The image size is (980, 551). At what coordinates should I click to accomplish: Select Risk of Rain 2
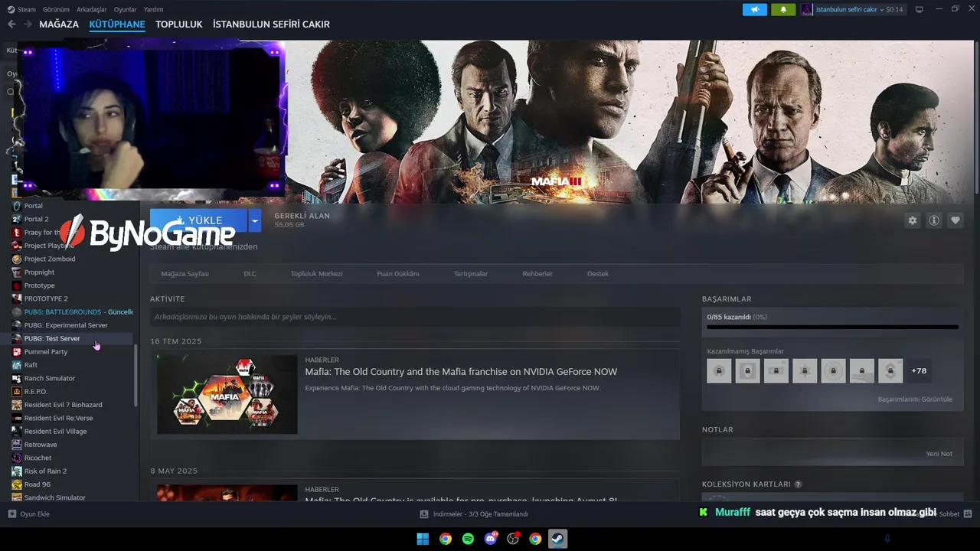[45, 471]
